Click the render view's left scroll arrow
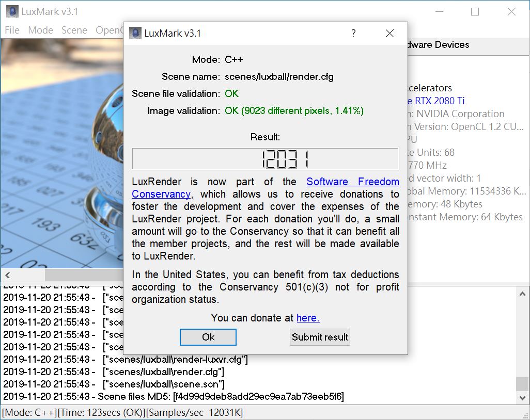 pos(8,275)
